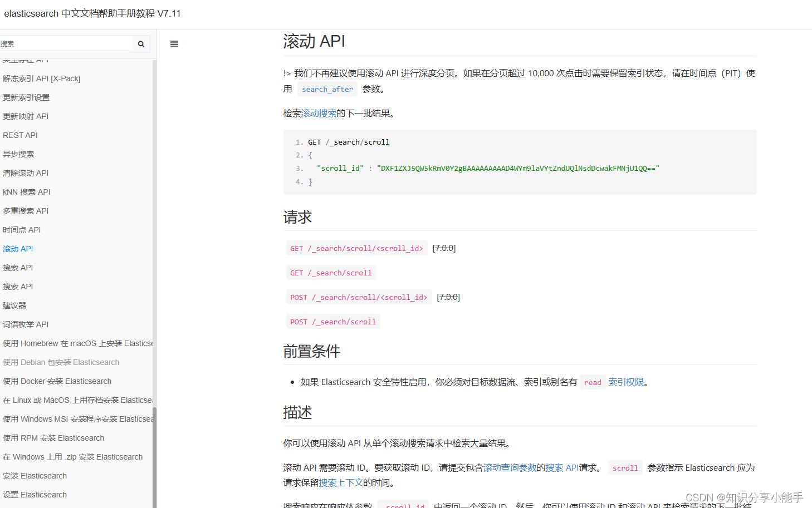Open 多重搜索 API page
This screenshot has width=812, height=508.
26,211
